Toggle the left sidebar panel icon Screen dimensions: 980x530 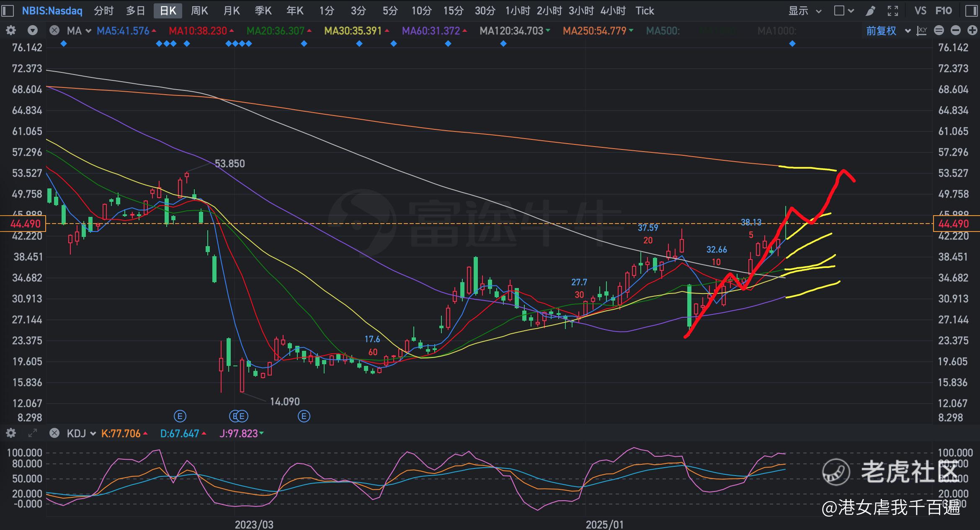8,11
